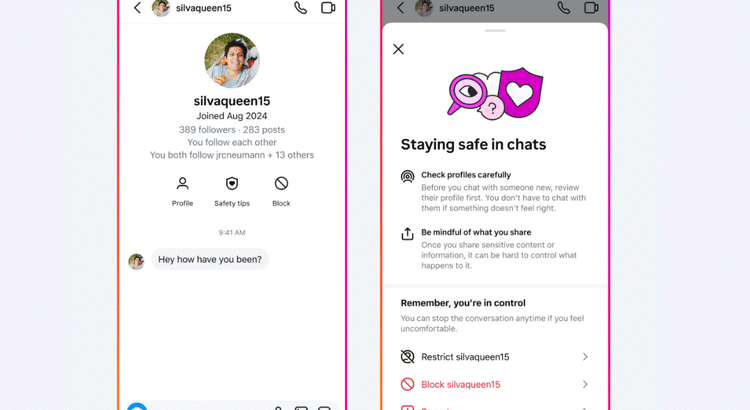Screen dimensions: 750x410
Task: Close the Staying safe in chats sheet
Action: coord(398,49)
